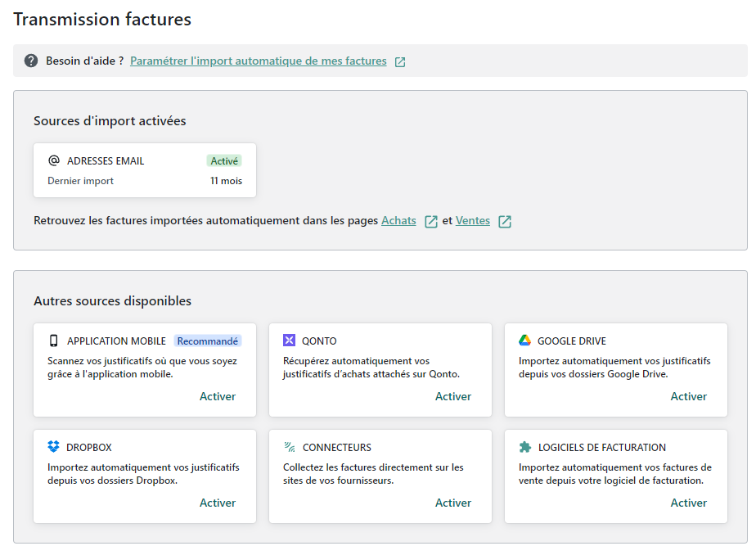Click the external link icon beside help link
The image size is (756, 555).
pyautogui.click(x=400, y=61)
